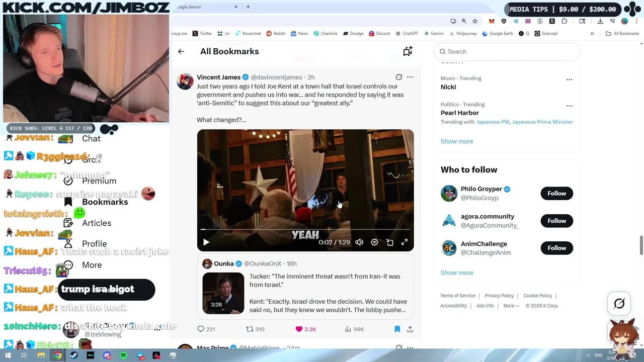Follow Philo Groyper
The width and height of the screenshot is (644, 362).
[x=556, y=194]
